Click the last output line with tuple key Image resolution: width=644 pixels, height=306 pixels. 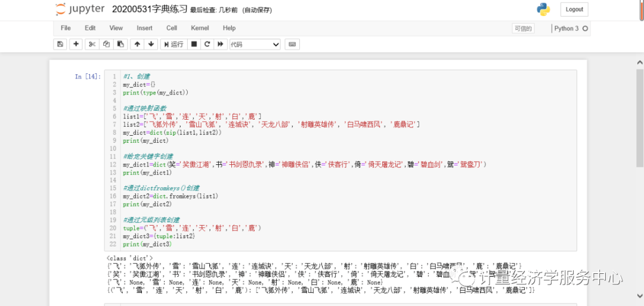320,291
